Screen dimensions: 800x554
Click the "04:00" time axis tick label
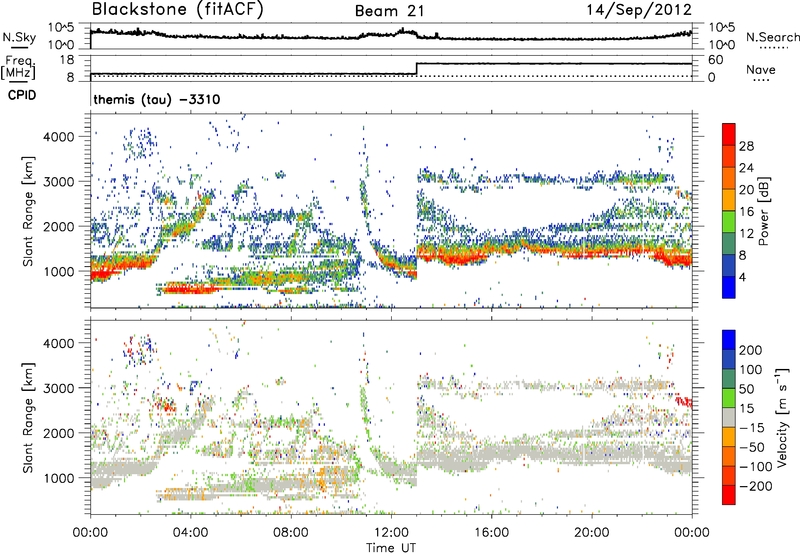190,532
